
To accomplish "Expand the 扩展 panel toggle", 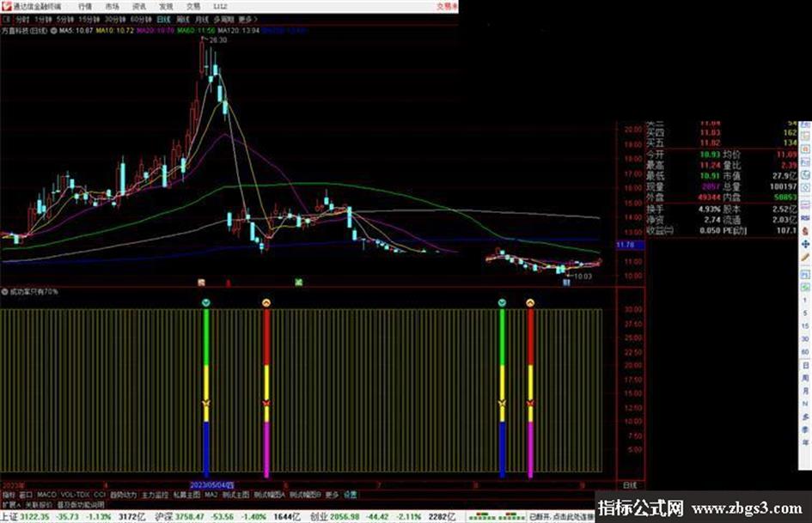I will tap(11, 504).
